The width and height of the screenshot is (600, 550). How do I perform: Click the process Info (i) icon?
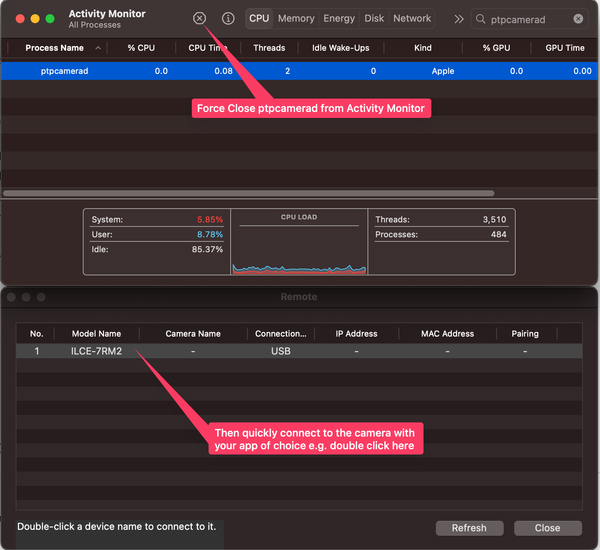(228, 19)
